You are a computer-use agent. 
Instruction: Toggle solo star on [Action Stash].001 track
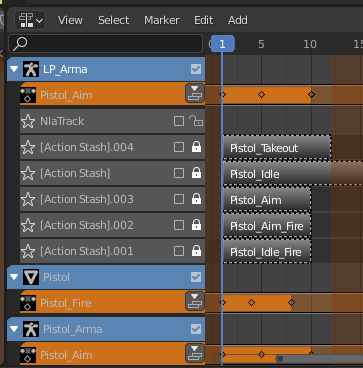click(x=28, y=251)
